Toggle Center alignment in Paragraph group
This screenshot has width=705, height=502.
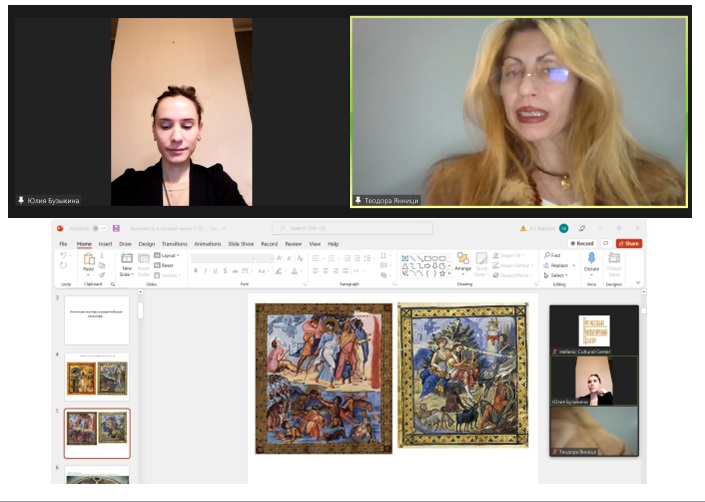pyautogui.click(x=326, y=271)
